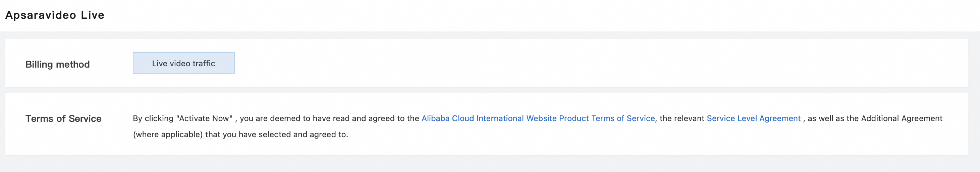Click the word "Website" in the Terms link
The height and width of the screenshot is (172, 980).
542,118
